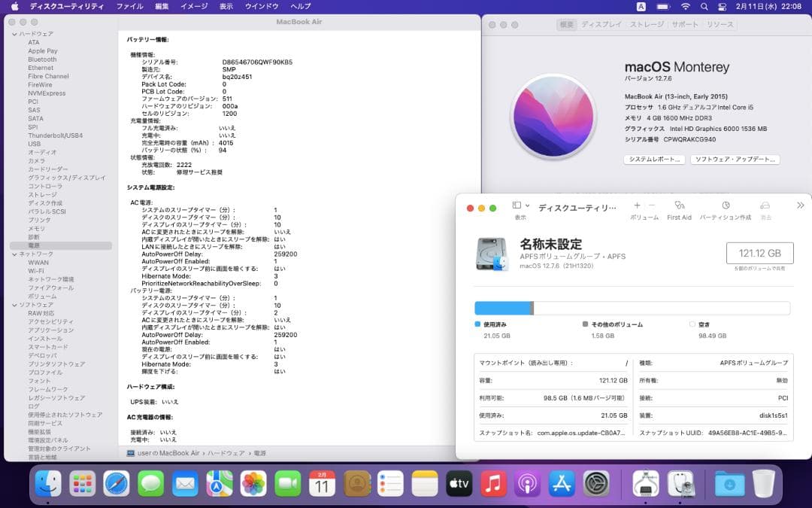Viewport: 812px width, 508px height.
Task: Open Music app in Dock
Action: click(493, 484)
